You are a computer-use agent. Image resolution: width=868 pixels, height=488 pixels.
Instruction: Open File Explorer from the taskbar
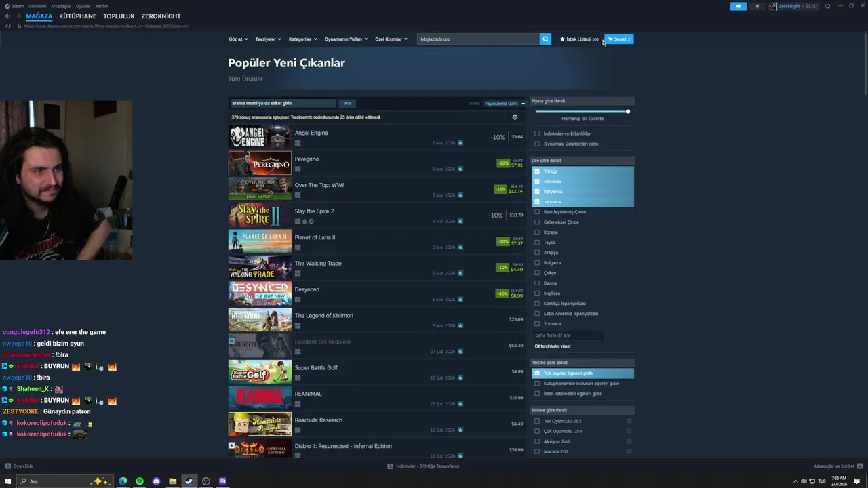pos(173,481)
